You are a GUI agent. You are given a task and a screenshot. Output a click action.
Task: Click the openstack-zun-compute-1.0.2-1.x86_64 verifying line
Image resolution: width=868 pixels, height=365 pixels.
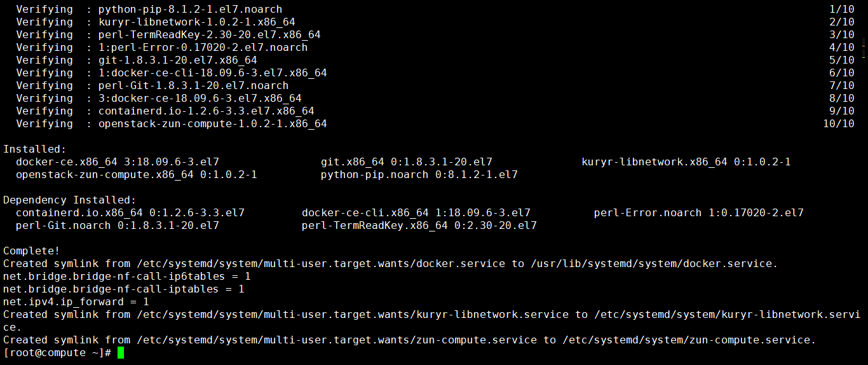click(x=172, y=124)
